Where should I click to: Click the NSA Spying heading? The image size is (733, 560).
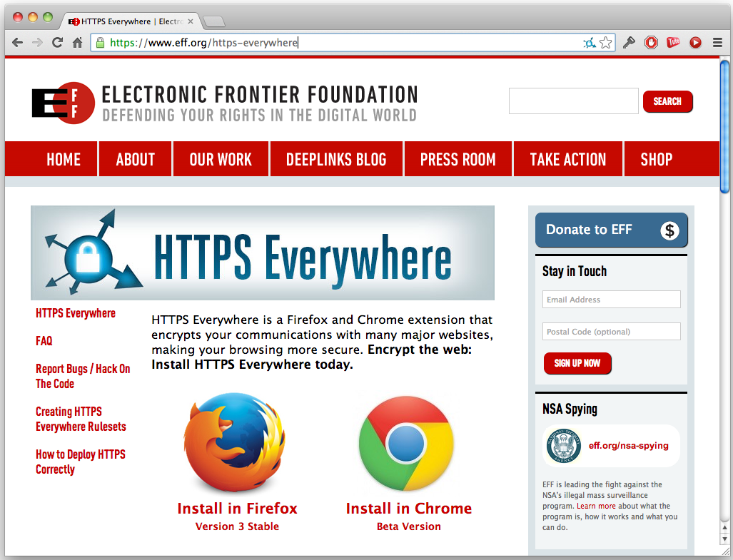click(x=570, y=409)
